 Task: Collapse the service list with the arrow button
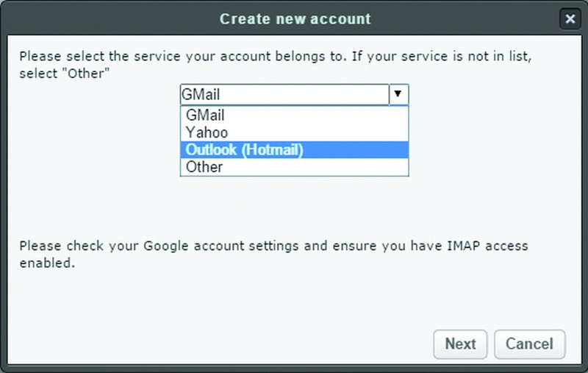coord(398,94)
